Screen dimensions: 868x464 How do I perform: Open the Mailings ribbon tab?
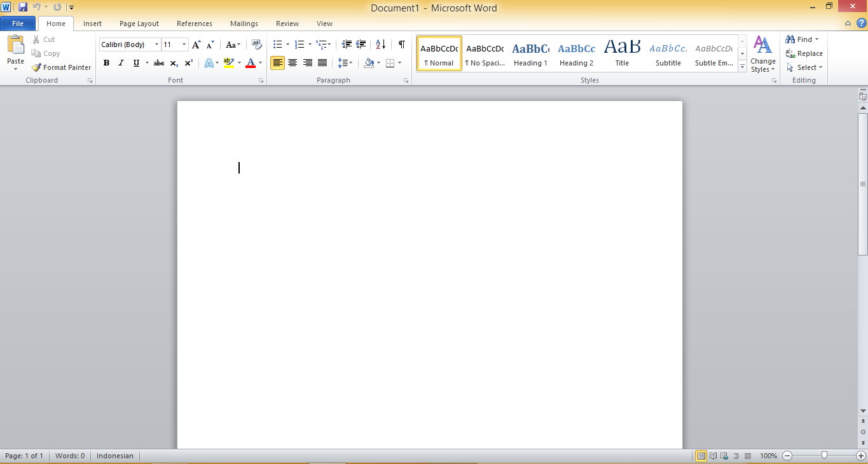pyautogui.click(x=244, y=24)
